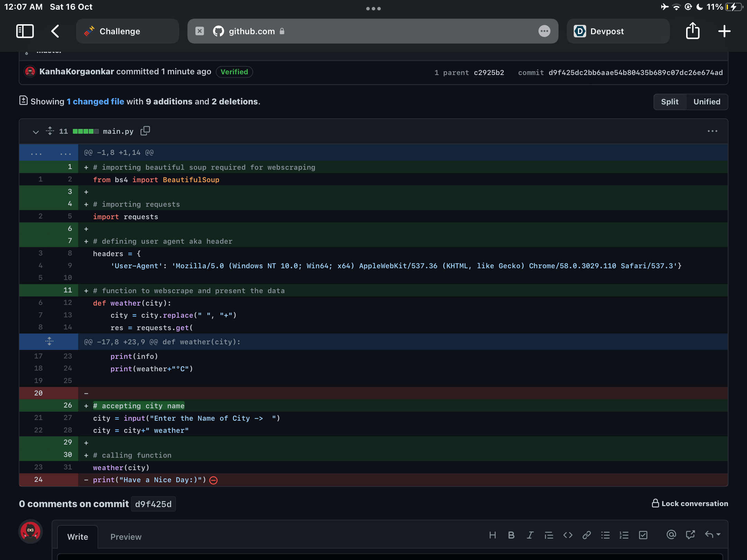Insert a link with toolbar icon
Viewport: 747px width, 560px height.
587,535
